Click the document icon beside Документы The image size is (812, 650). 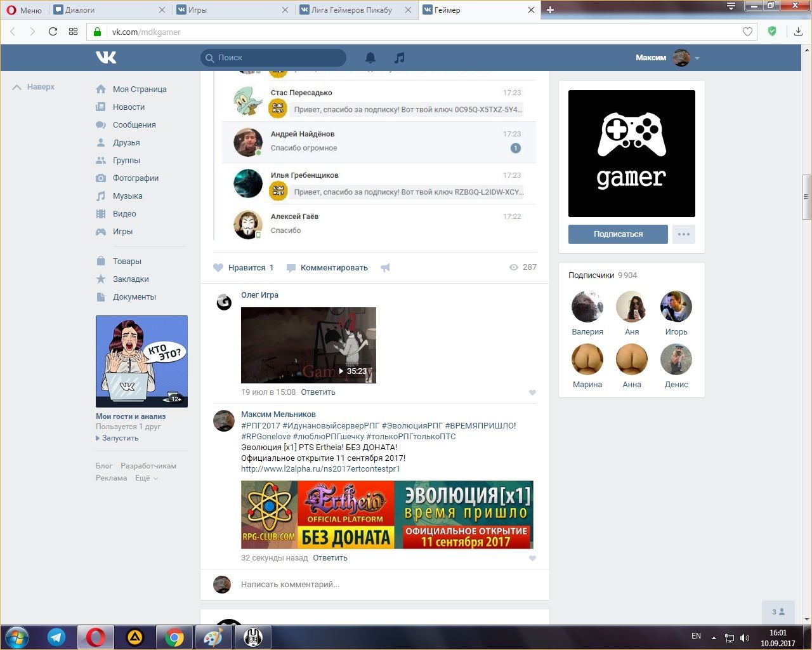(101, 297)
